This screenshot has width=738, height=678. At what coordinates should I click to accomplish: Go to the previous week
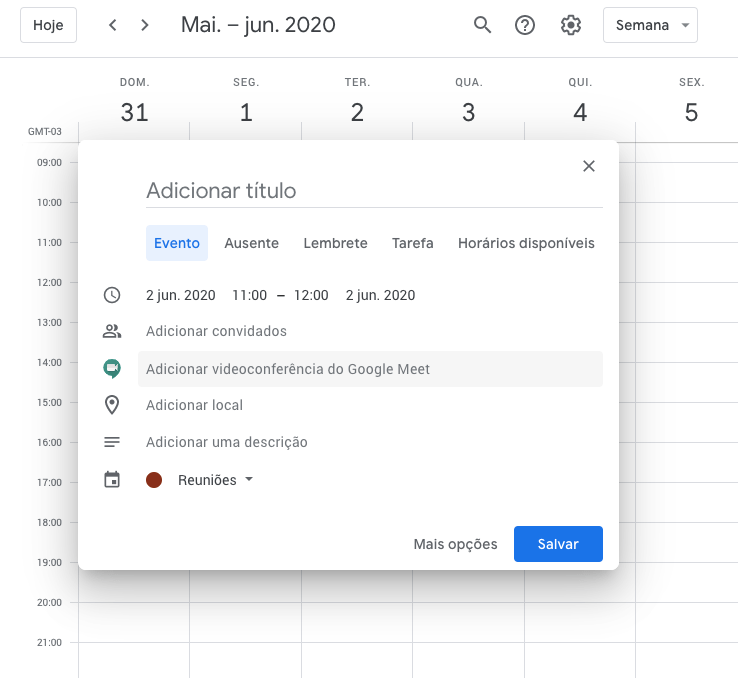[112, 25]
